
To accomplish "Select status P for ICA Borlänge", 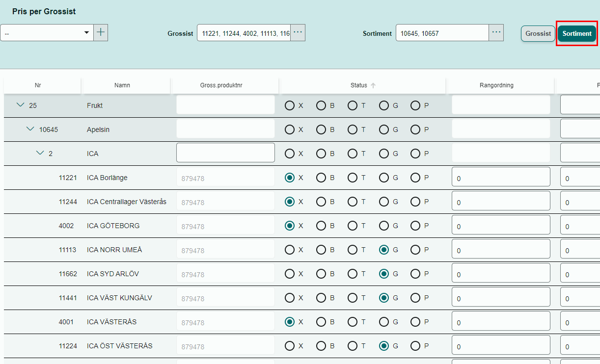I will point(415,178).
